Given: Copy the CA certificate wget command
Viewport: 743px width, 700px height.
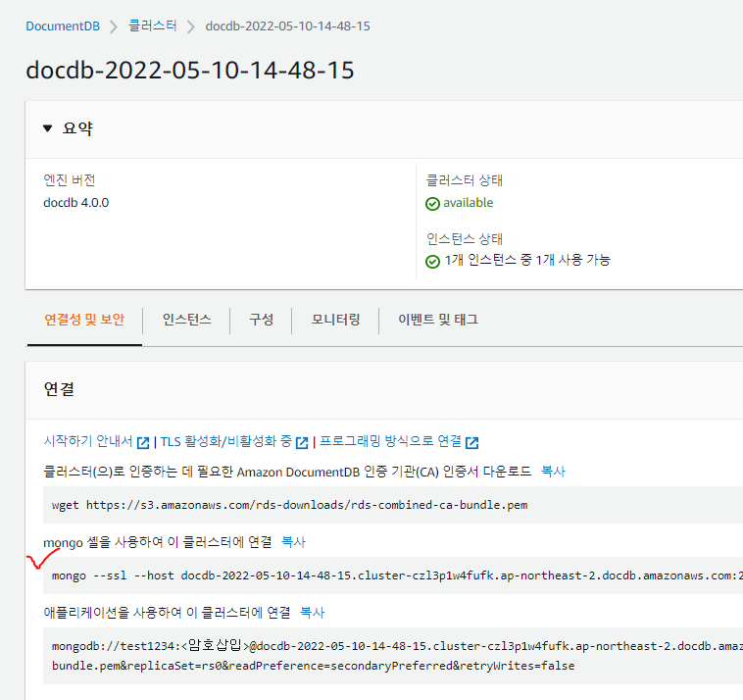Looking at the screenshot, I should pyautogui.click(x=553, y=472).
